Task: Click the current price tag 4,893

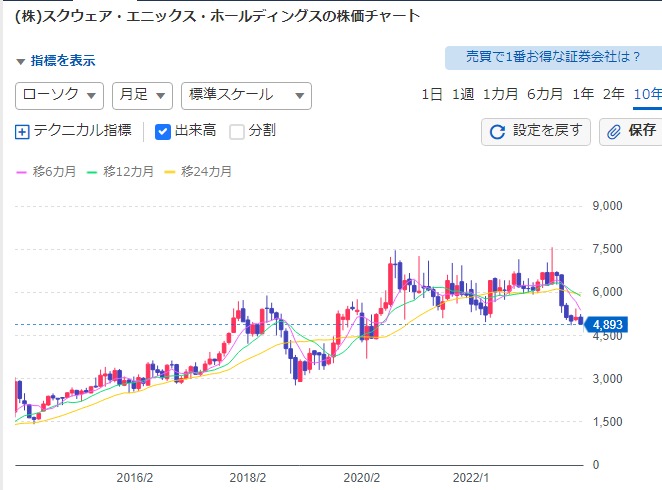Action: point(605,325)
